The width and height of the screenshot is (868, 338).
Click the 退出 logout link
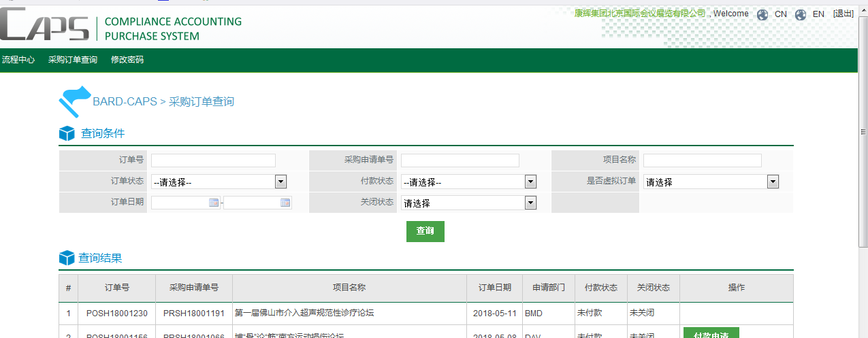click(843, 14)
